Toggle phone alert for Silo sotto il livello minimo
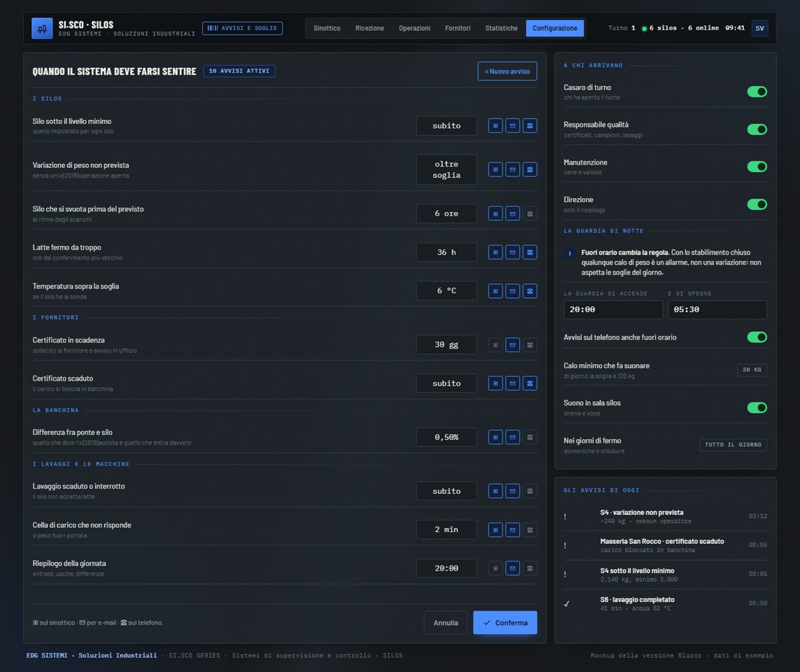Image resolution: width=800 pixels, height=672 pixels. 530,125
